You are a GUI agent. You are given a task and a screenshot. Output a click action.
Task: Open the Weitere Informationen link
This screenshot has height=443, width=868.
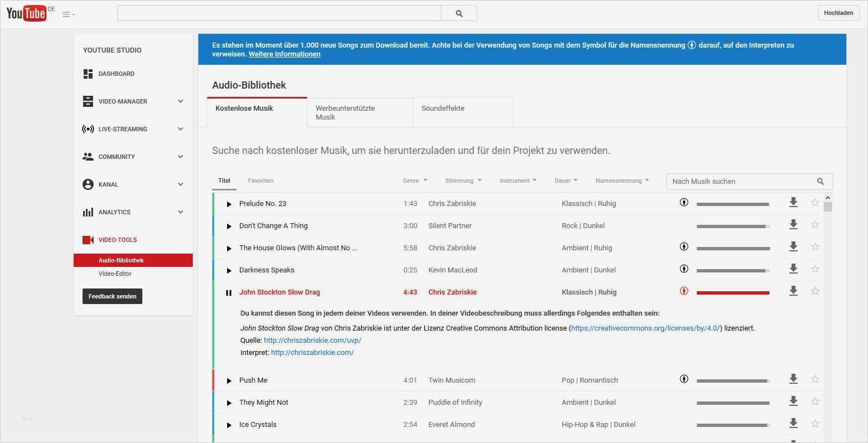[x=284, y=54]
